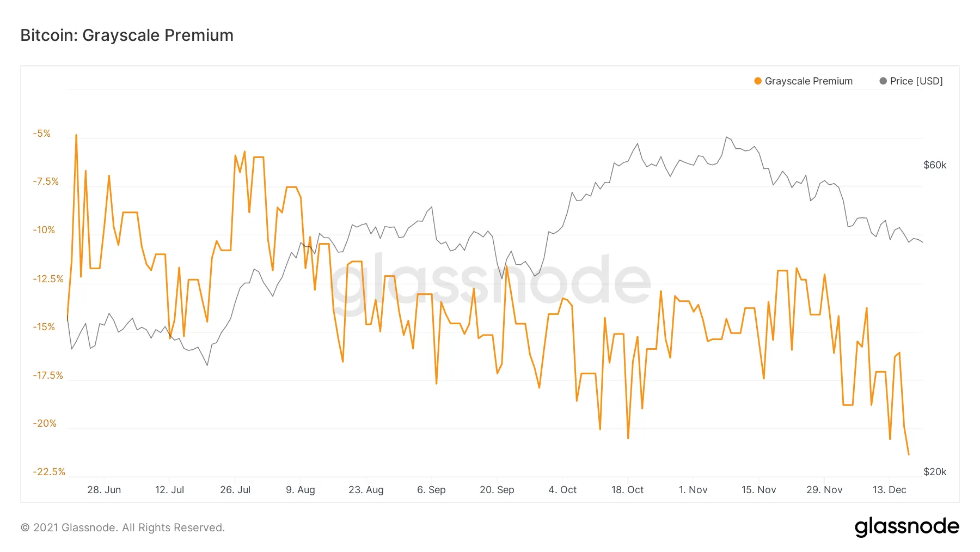The width and height of the screenshot is (980, 552).
Task: Click the $60k price axis label
Action: click(935, 165)
